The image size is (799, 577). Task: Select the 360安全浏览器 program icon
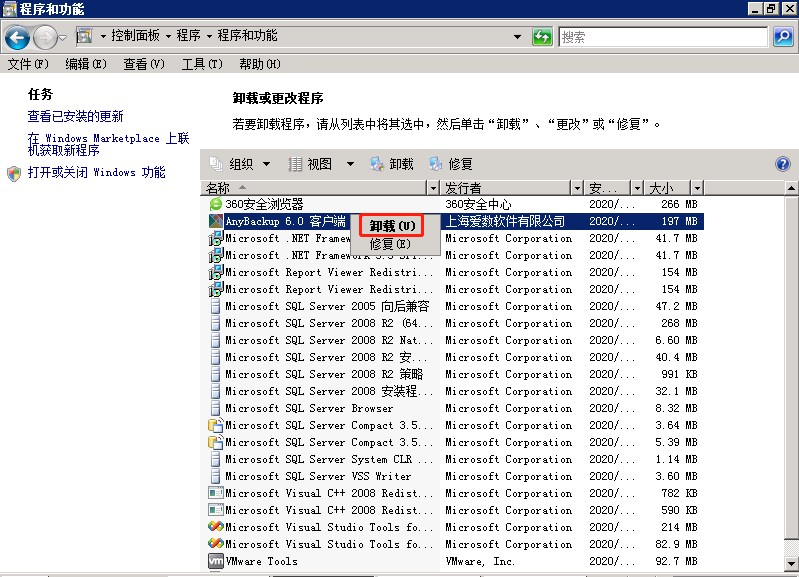click(x=216, y=204)
